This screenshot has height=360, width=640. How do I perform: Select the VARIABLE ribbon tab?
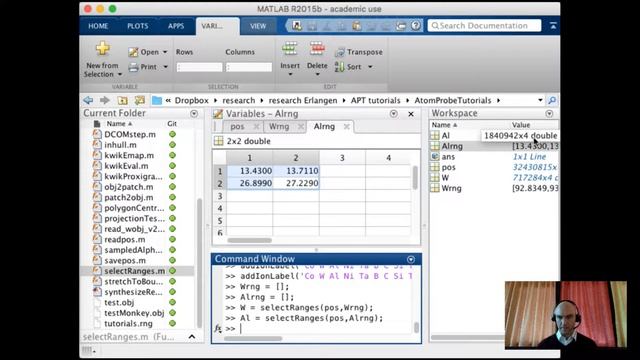pyautogui.click(x=217, y=26)
